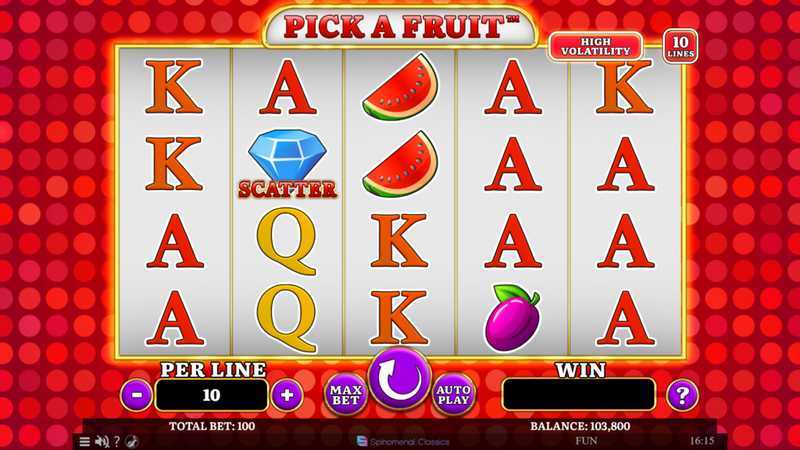The height and width of the screenshot is (450, 800).
Task: Click the 10 Lines badge
Action: (681, 46)
